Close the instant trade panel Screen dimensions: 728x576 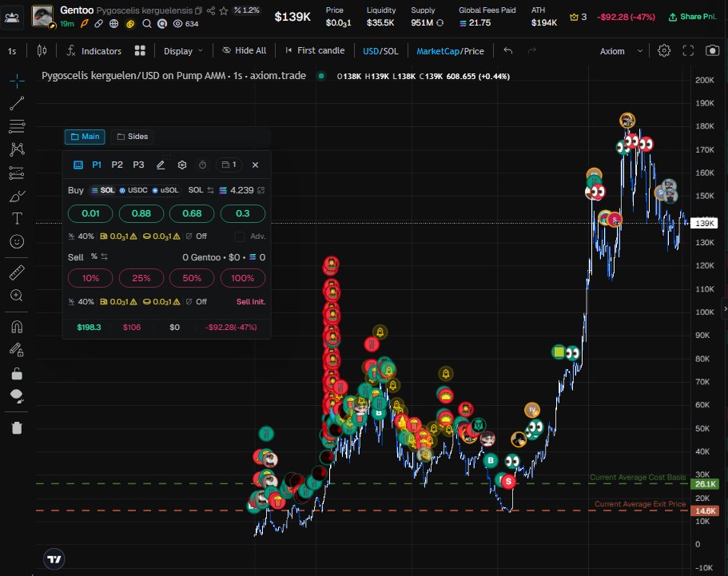click(256, 165)
